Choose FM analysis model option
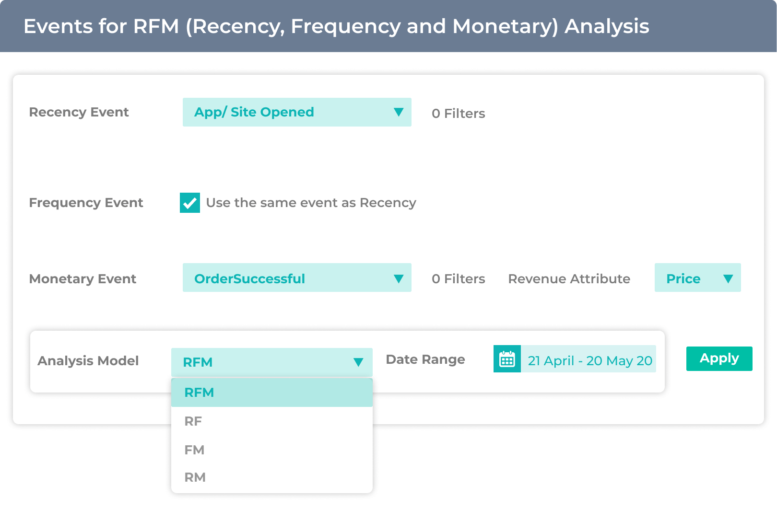The width and height of the screenshot is (777, 532). [x=271, y=450]
